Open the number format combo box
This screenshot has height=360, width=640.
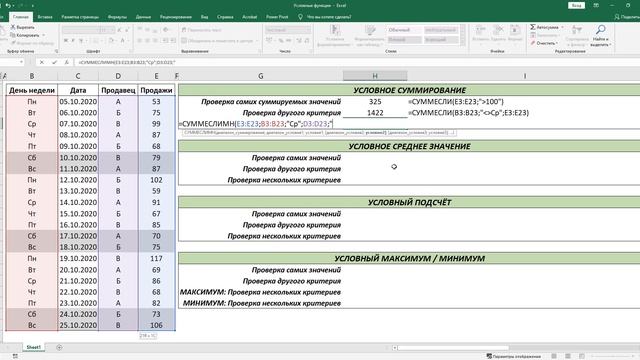coord(288,30)
